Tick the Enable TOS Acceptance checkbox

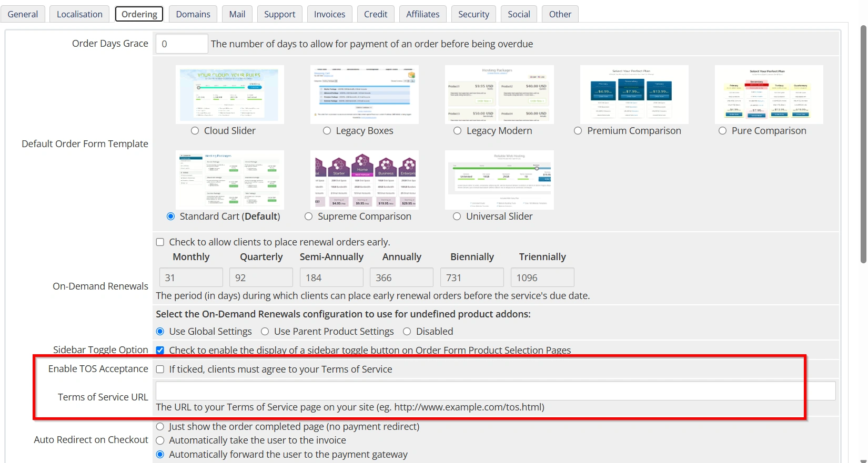(x=160, y=369)
